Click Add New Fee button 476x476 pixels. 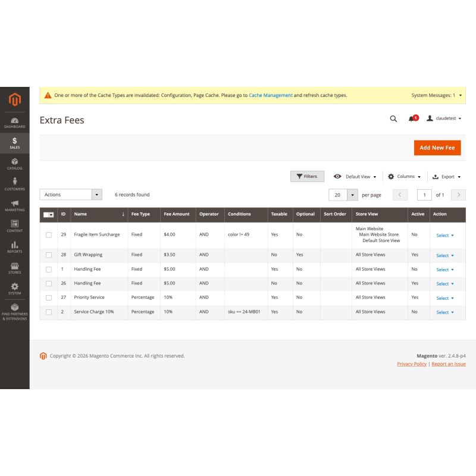[437, 148]
